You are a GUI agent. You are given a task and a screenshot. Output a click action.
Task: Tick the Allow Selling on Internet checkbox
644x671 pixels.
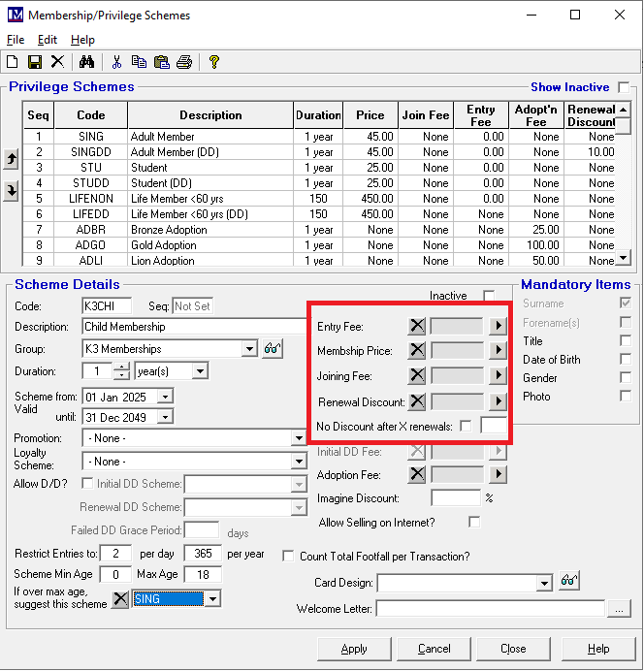(474, 523)
